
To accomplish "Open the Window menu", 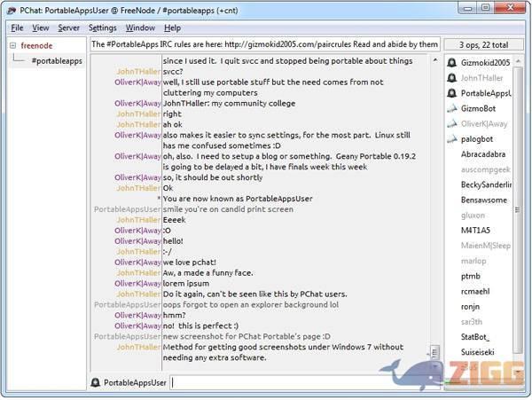I will (x=140, y=27).
